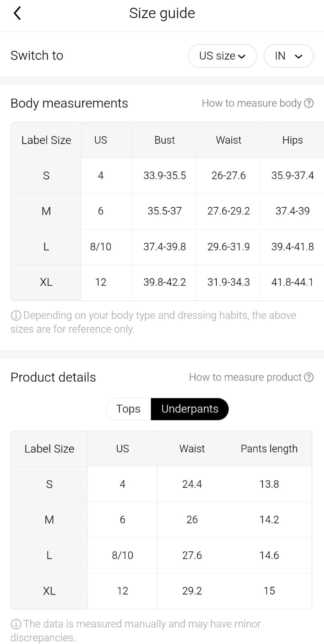324x644 pixels.
Task: Click help icon beside How to measure body
Action: pyautogui.click(x=309, y=103)
